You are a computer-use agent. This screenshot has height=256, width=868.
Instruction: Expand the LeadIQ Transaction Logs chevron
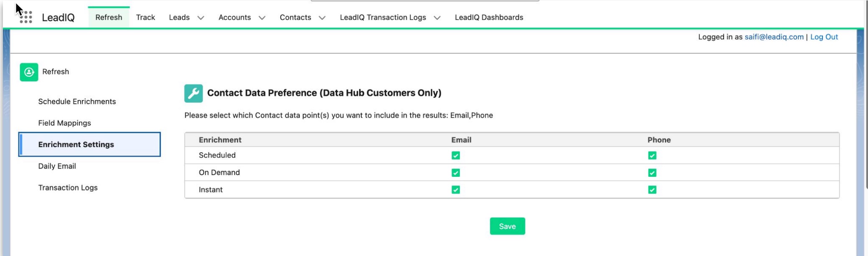coord(437,18)
